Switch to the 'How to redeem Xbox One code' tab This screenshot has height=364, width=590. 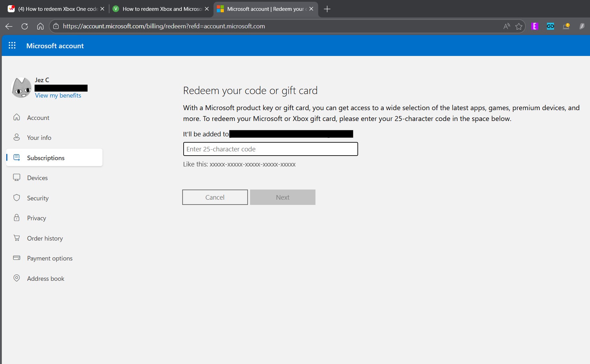56,9
